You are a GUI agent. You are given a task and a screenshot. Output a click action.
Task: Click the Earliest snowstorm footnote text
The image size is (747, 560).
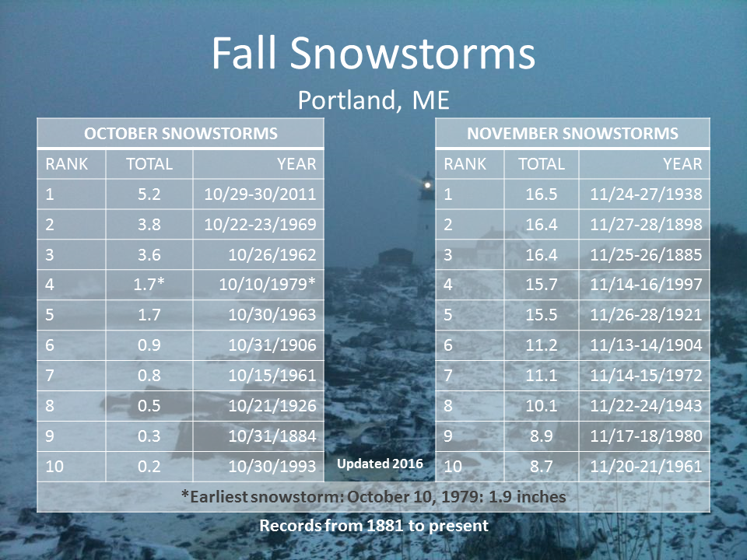pos(373,497)
